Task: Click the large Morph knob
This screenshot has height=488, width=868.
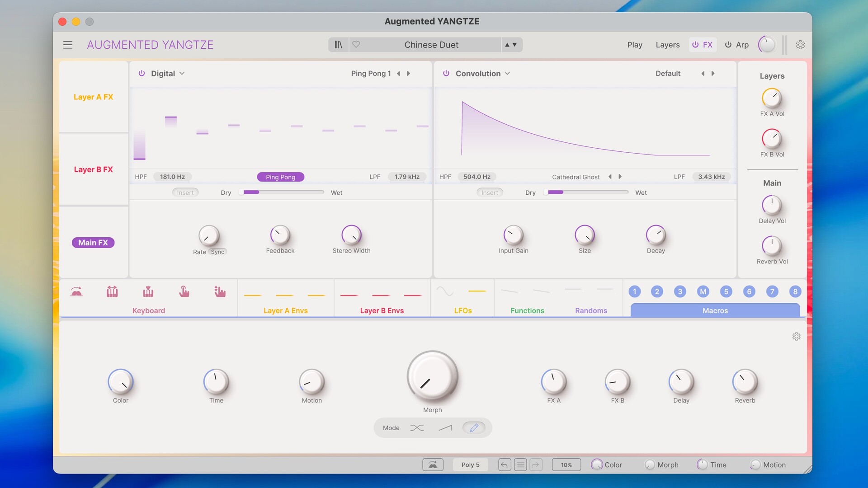Action: click(432, 376)
